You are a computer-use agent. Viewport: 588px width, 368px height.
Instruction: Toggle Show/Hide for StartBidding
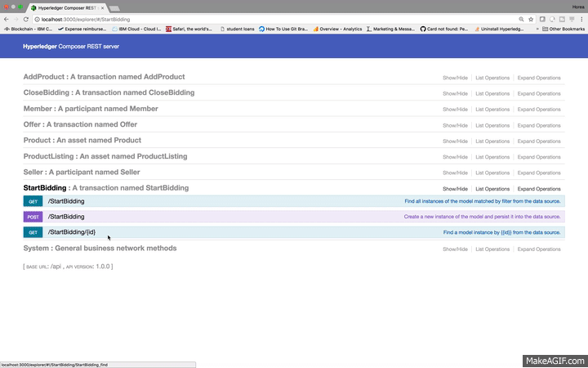click(455, 189)
